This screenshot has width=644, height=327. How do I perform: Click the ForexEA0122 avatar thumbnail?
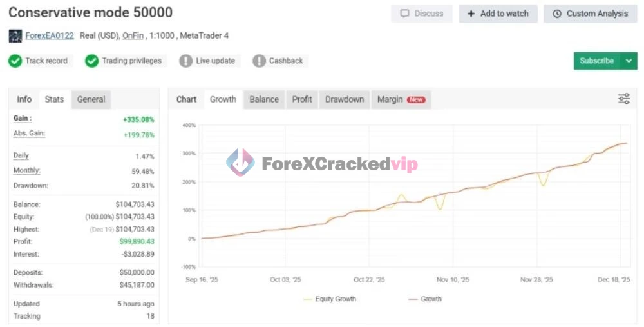coord(15,36)
